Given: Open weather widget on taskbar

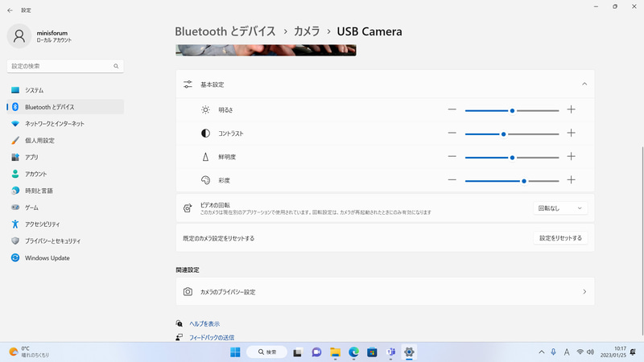Looking at the screenshot, I should (29, 352).
